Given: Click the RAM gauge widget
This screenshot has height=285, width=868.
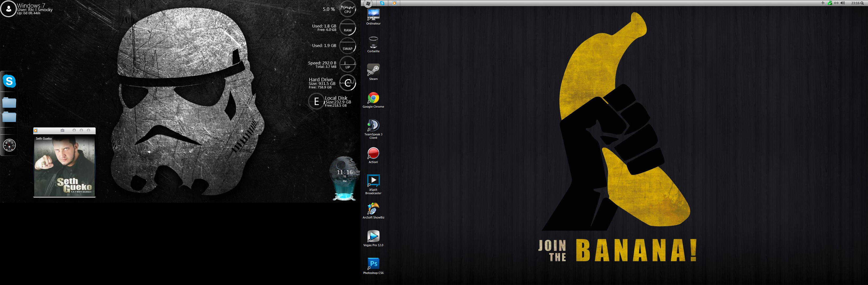Looking at the screenshot, I should click(x=348, y=27).
